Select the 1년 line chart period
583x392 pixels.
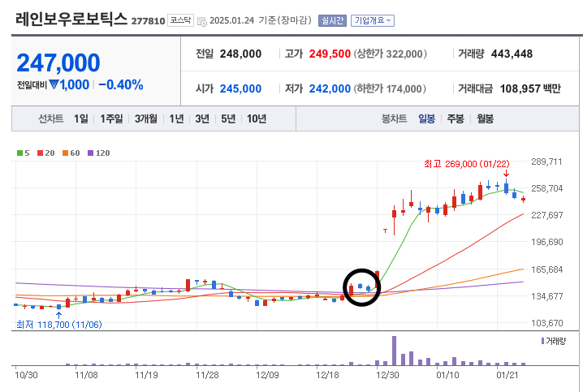coord(176,119)
